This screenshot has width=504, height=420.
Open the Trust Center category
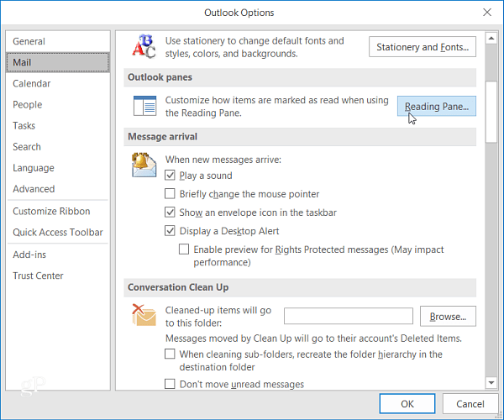[58, 276]
